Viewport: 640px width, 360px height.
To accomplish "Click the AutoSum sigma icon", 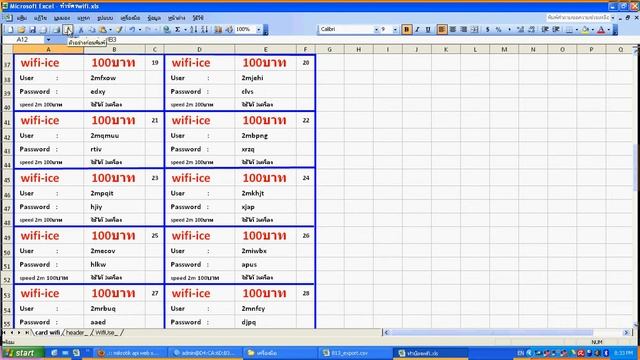I will point(178,29).
